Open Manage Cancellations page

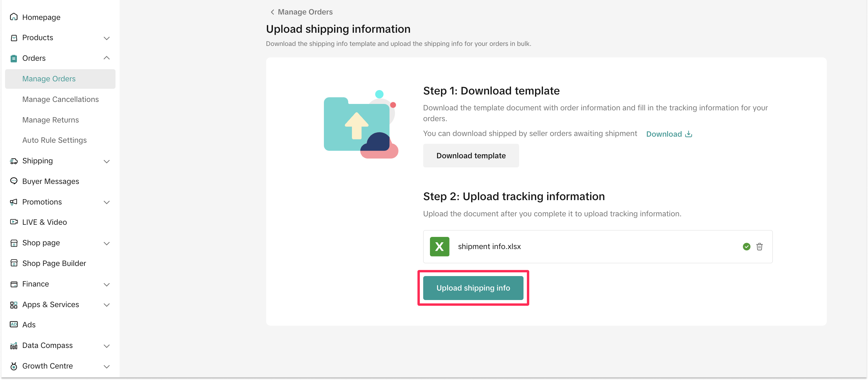[60, 99]
